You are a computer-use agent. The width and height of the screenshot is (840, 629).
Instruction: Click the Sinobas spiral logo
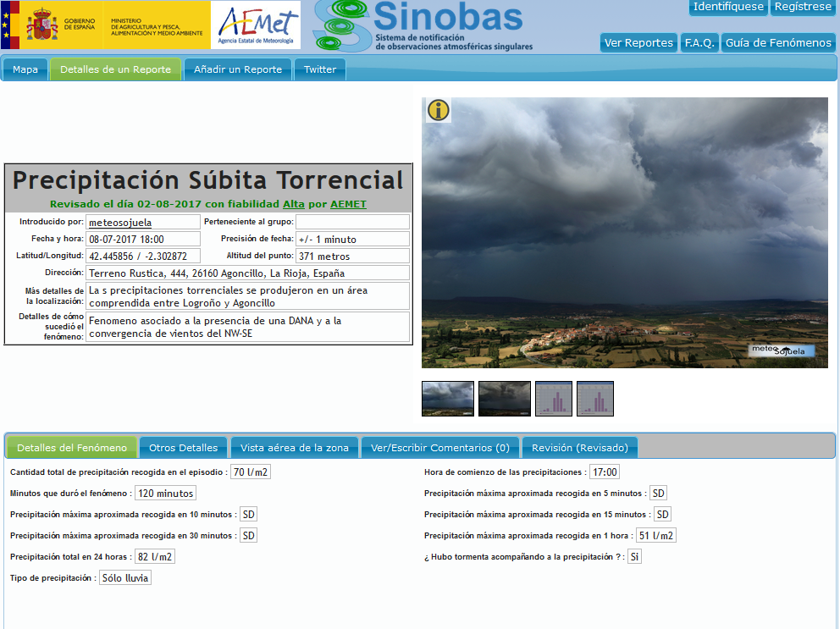click(x=341, y=25)
